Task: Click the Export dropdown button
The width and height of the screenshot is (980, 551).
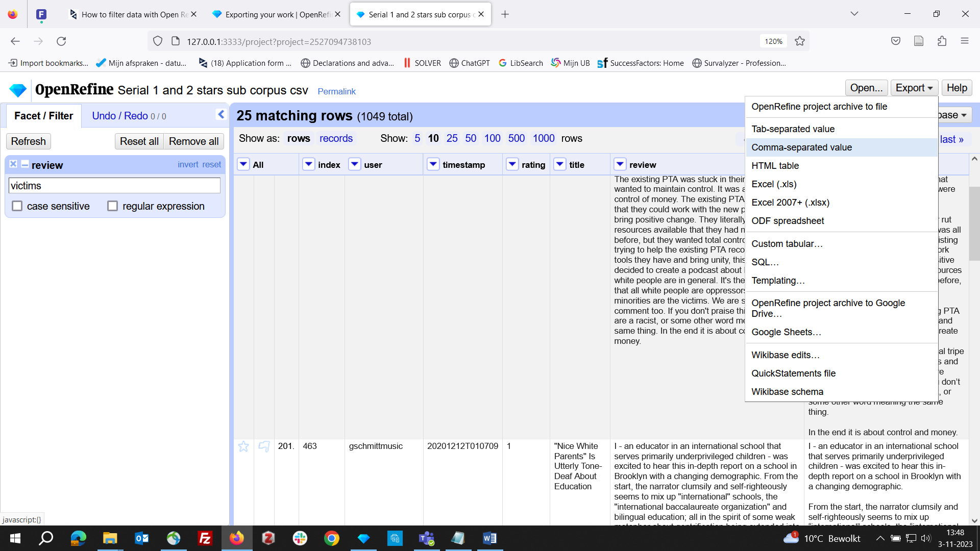Action: tap(914, 88)
